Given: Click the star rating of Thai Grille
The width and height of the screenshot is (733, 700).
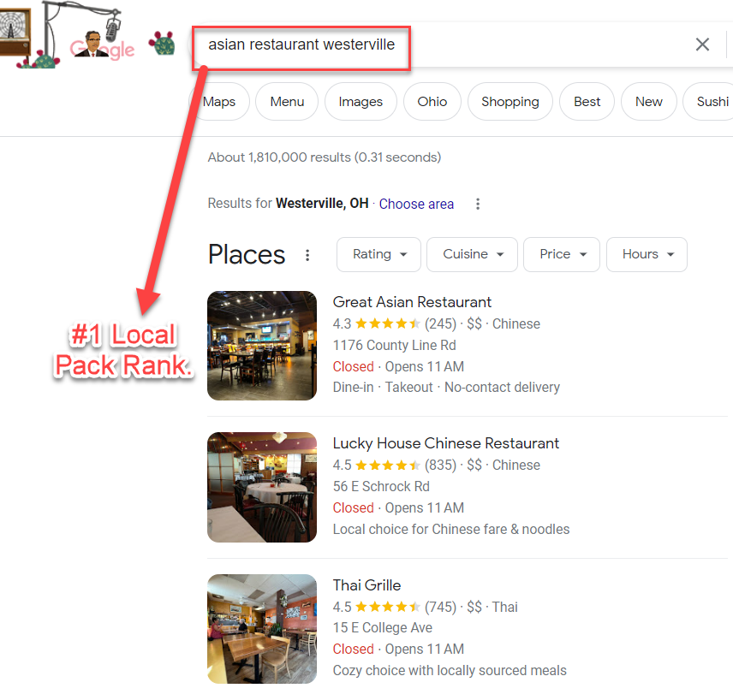Looking at the screenshot, I should tap(387, 607).
